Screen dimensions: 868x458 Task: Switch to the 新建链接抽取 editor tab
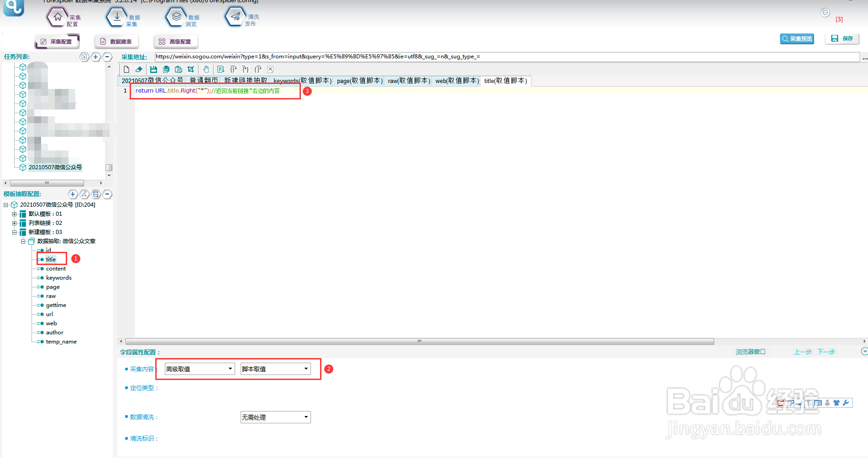[246, 81]
